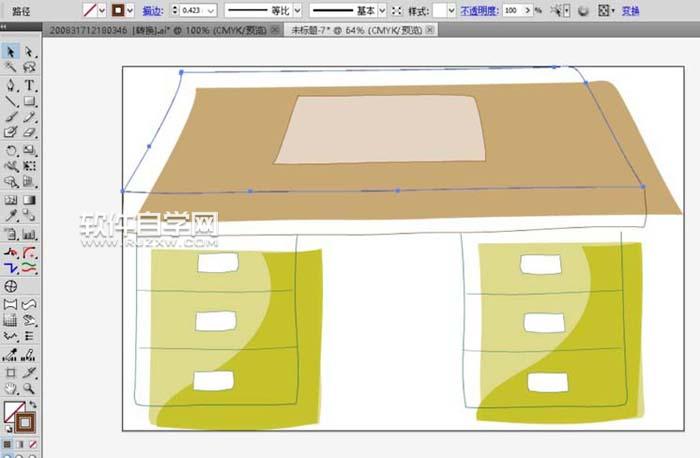Open the 变换 transform panel link

(630, 11)
